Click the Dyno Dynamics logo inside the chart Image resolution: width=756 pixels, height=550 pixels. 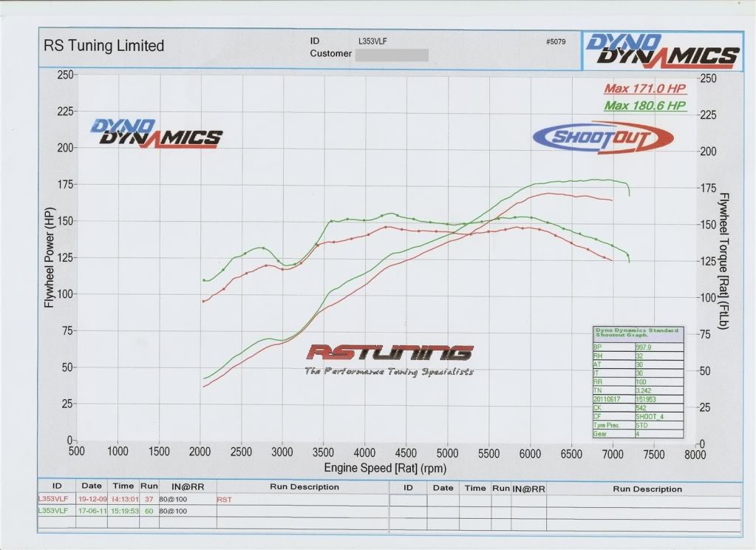coord(156,134)
